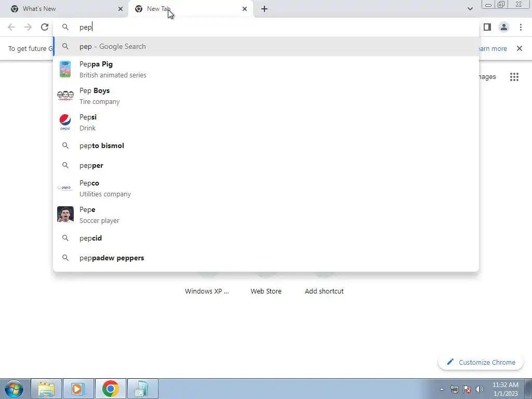Click the fourth taskbar program icon
The width and height of the screenshot is (532, 399).
142,389
